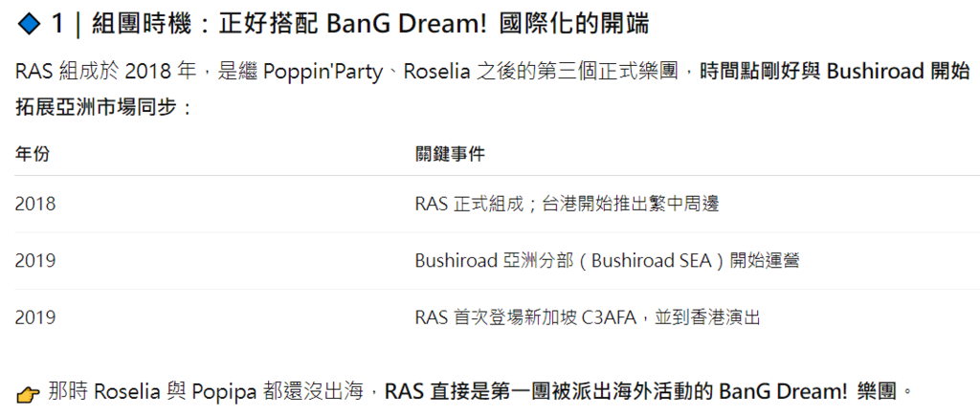Click the bold BanG Dream! 樂團 text
The width and height of the screenshot is (980, 415).
click(x=808, y=393)
